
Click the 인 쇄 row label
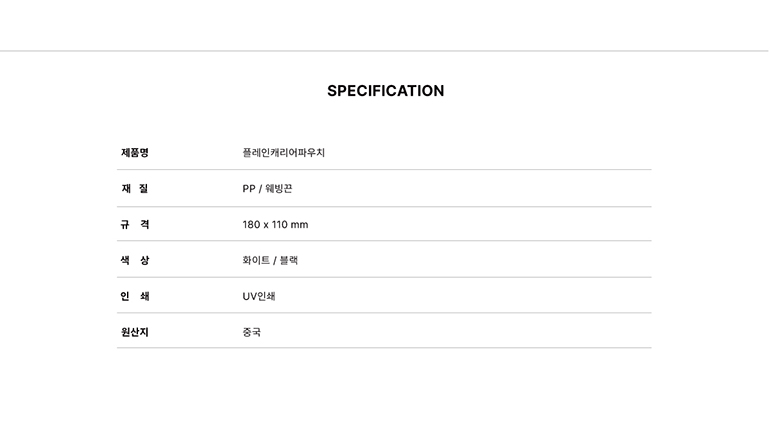pyautogui.click(x=135, y=297)
